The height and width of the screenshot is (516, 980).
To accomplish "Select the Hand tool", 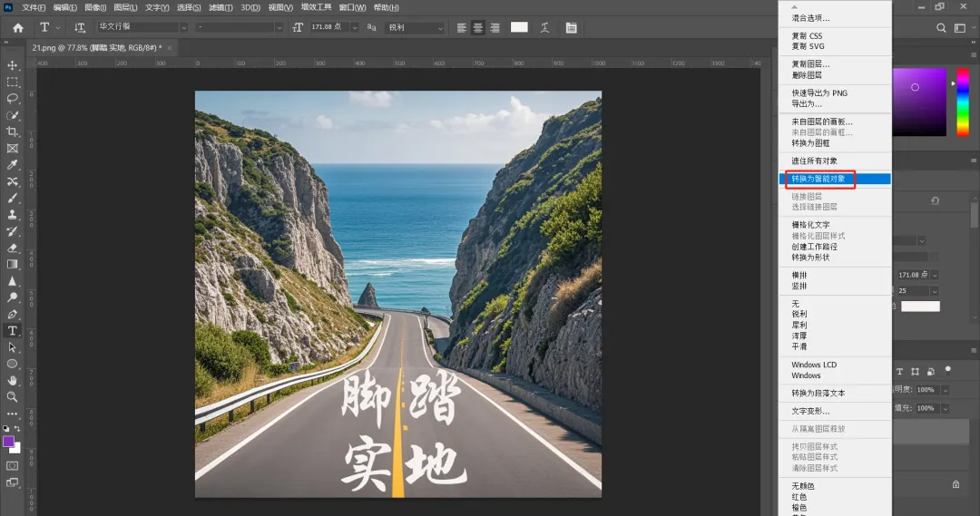I will pyautogui.click(x=12, y=381).
